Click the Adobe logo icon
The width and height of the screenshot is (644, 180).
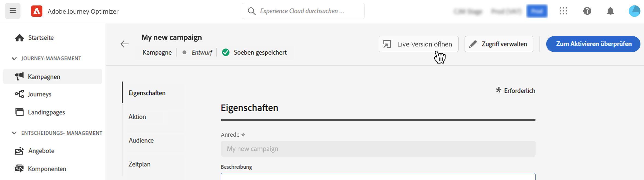click(x=37, y=11)
